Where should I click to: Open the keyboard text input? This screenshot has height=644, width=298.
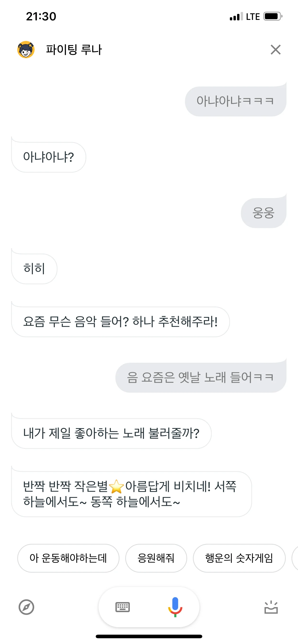pyautogui.click(x=122, y=607)
